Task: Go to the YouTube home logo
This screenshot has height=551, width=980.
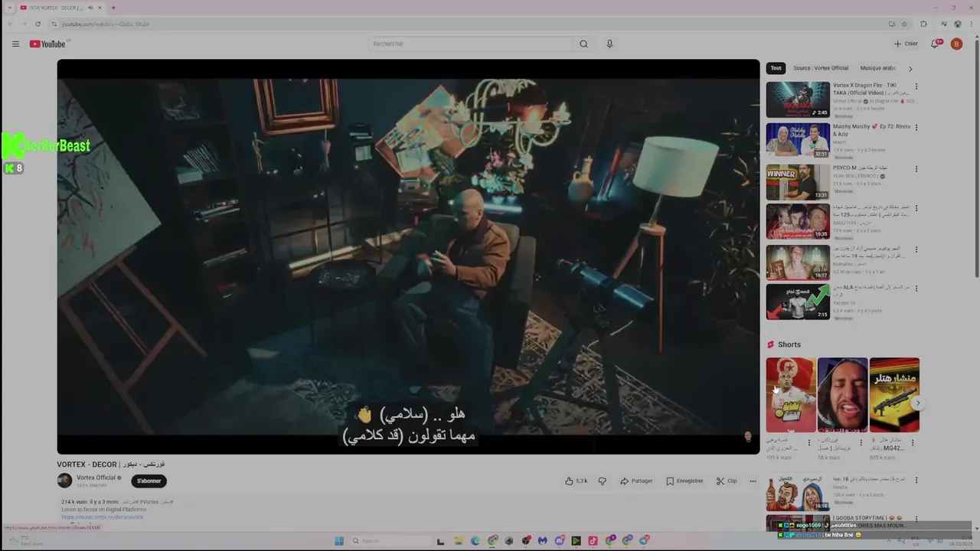Action: point(47,44)
